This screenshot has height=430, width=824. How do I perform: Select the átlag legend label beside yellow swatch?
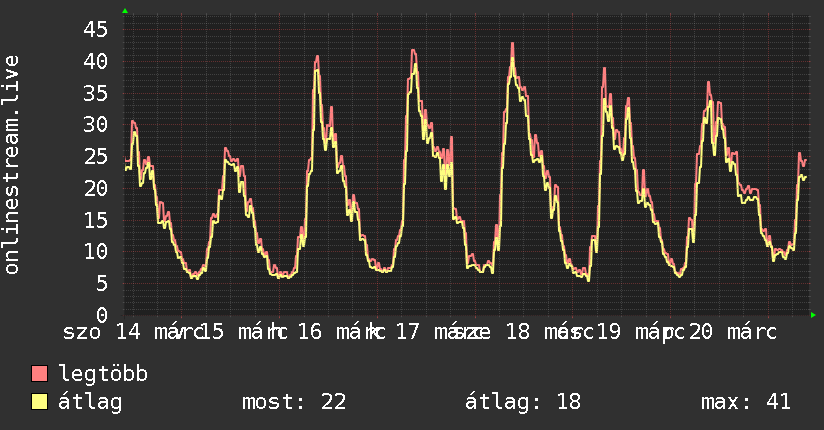tap(90, 402)
